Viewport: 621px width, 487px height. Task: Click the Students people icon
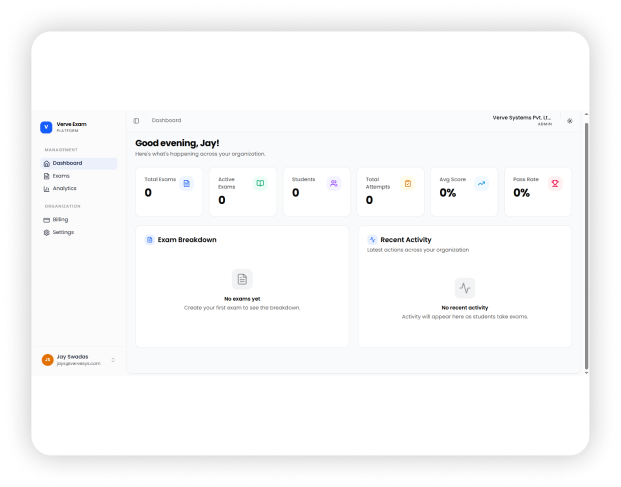(334, 184)
